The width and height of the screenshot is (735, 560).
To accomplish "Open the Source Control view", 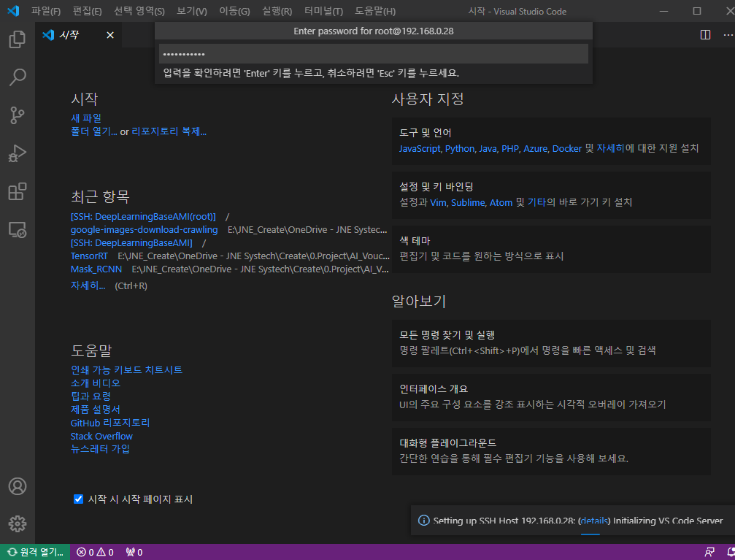I will click(x=18, y=115).
